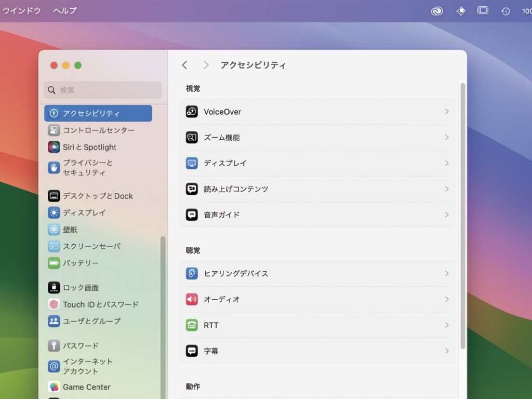The image size is (532, 399).
Task: Expand the ヒアリングデバイス row chevron
Action: click(x=447, y=273)
